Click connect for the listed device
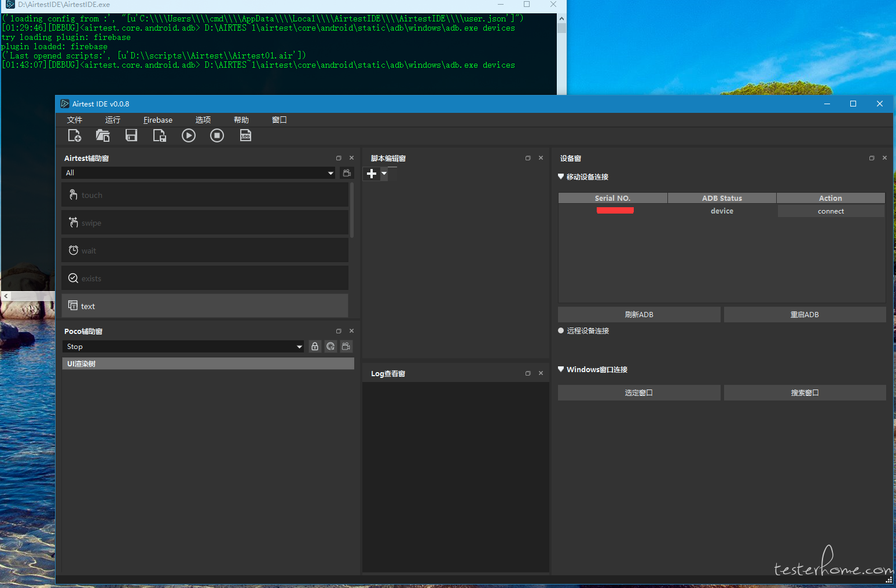The width and height of the screenshot is (896, 588). click(831, 211)
